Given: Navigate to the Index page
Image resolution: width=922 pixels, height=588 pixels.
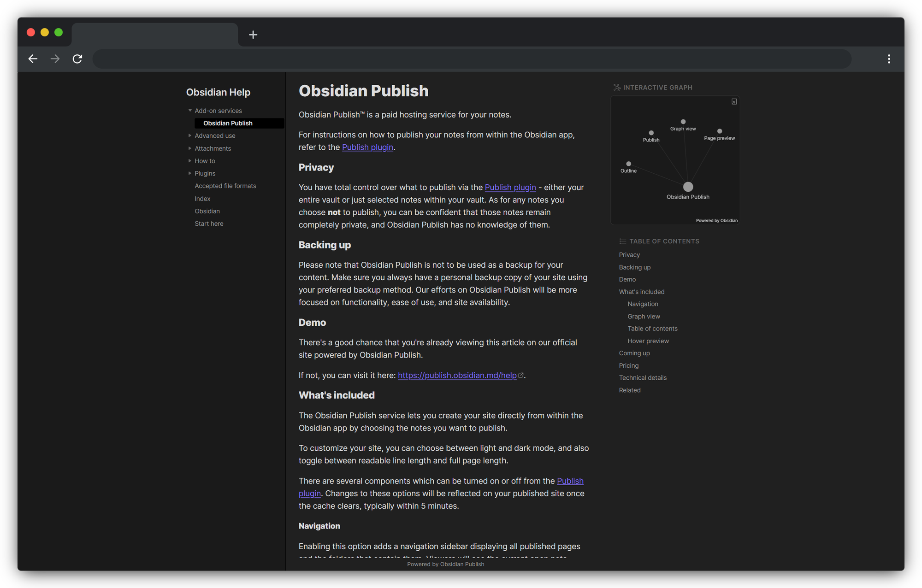Looking at the screenshot, I should pos(201,198).
